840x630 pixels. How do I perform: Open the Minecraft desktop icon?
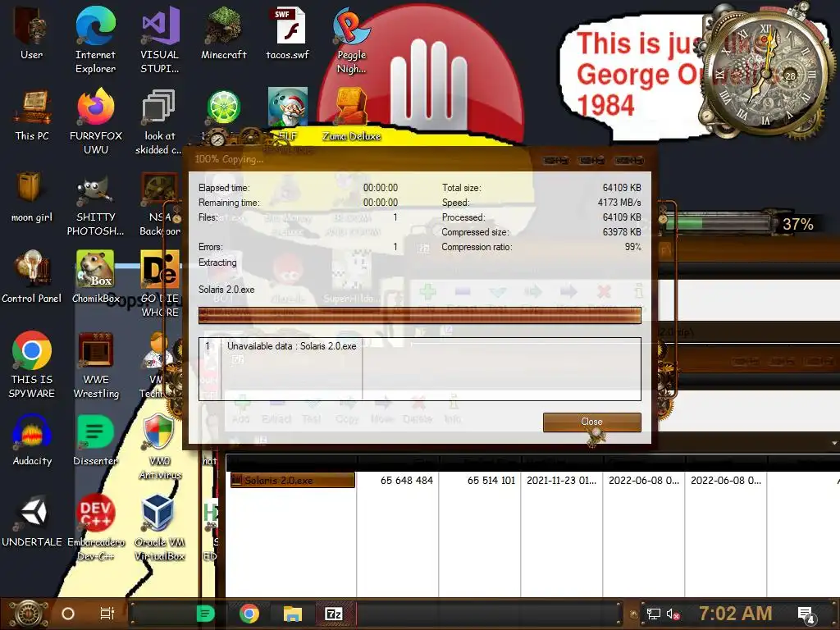tap(223, 33)
